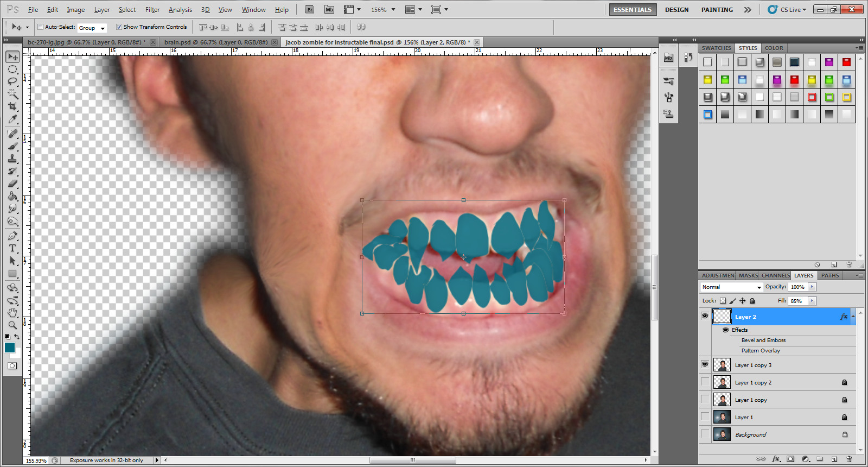Click the foreground color swatch
This screenshot has height=467, width=868.
click(10, 348)
